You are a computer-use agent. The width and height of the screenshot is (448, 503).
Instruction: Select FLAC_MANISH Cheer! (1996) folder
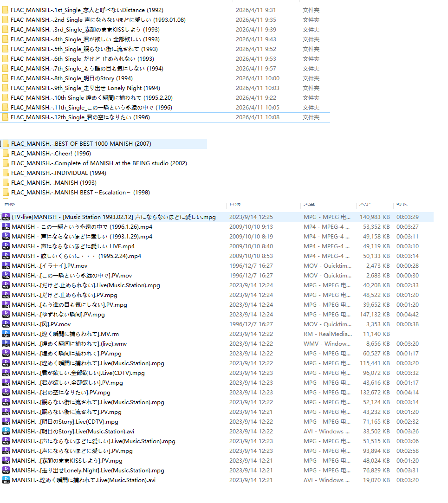[51, 153]
